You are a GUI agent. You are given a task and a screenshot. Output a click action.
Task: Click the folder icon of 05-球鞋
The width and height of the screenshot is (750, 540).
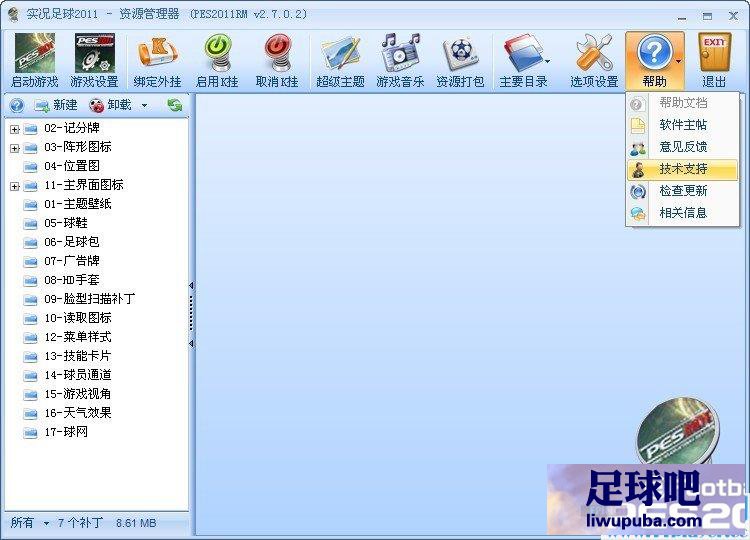31,223
